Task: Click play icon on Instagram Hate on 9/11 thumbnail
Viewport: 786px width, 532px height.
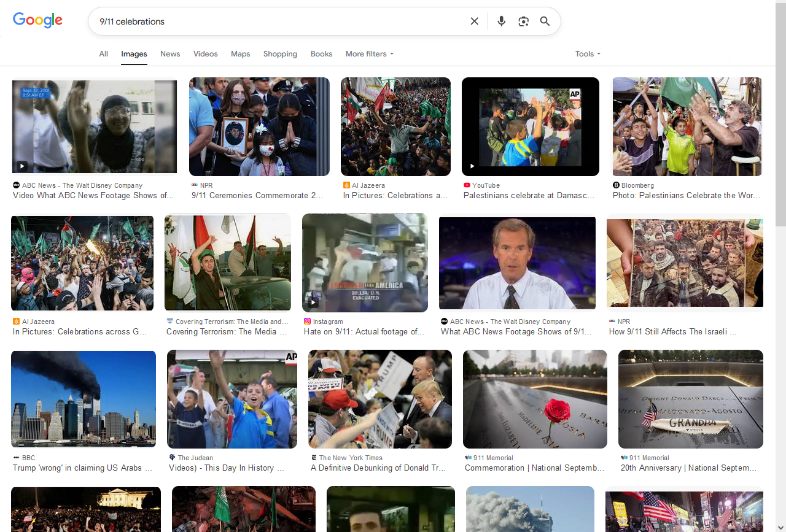Action: point(313,302)
